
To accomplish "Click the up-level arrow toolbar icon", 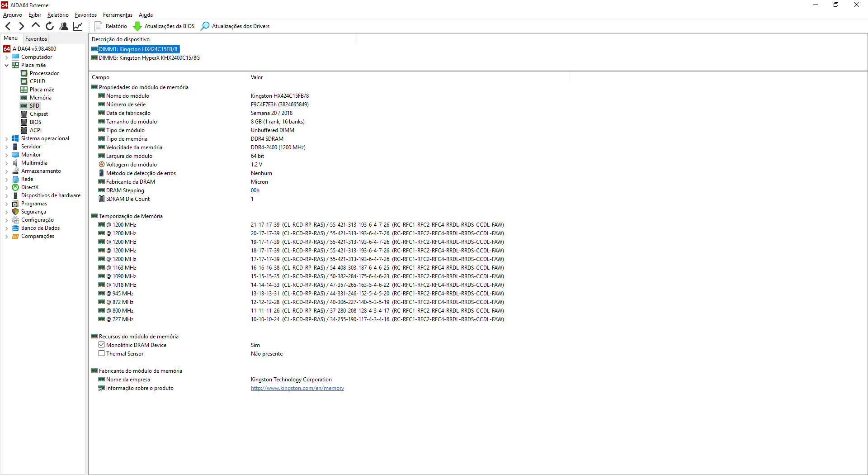I will 36,26.
